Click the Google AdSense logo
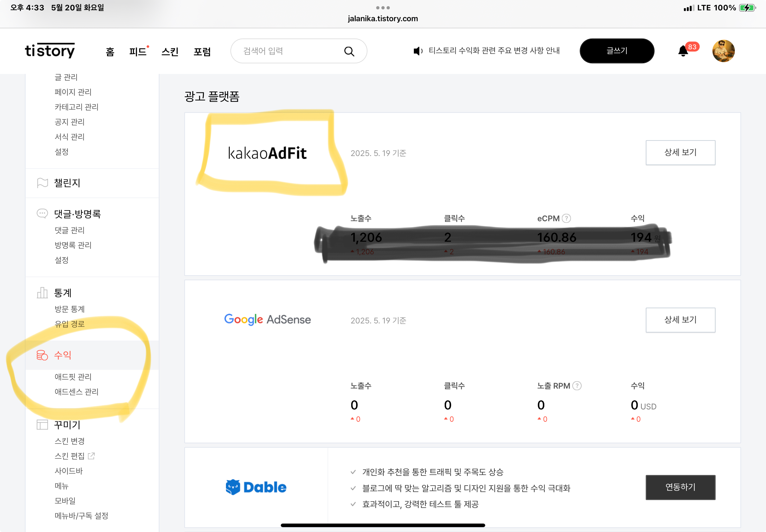 click(x=267, y=319)
